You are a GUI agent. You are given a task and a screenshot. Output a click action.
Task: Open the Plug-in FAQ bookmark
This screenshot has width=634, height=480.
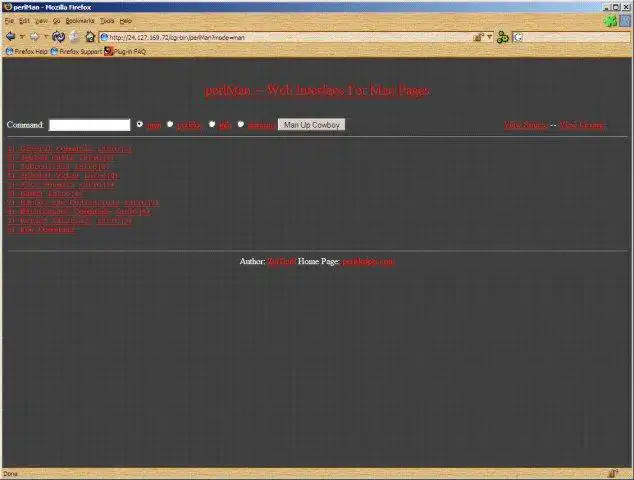pos(125,51)
